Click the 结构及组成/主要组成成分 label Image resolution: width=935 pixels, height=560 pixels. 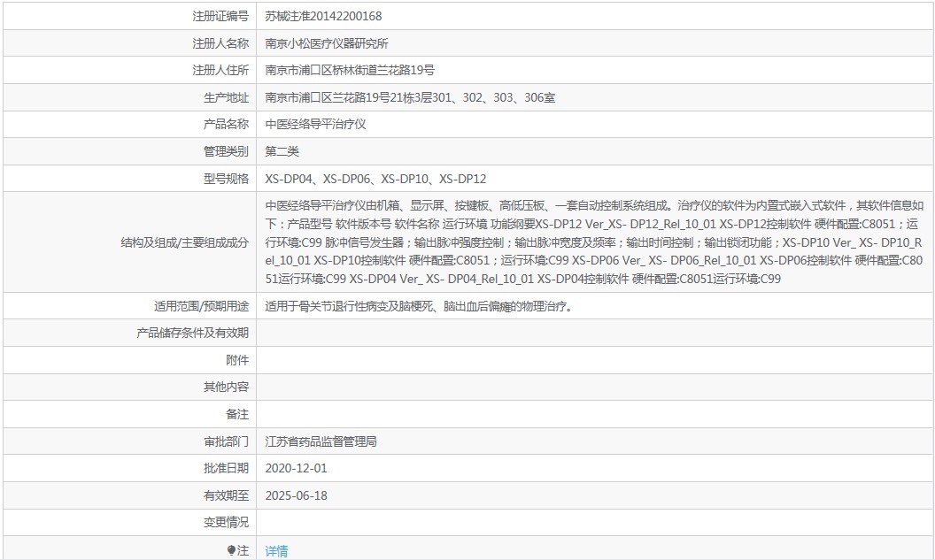tap(185, 242)
